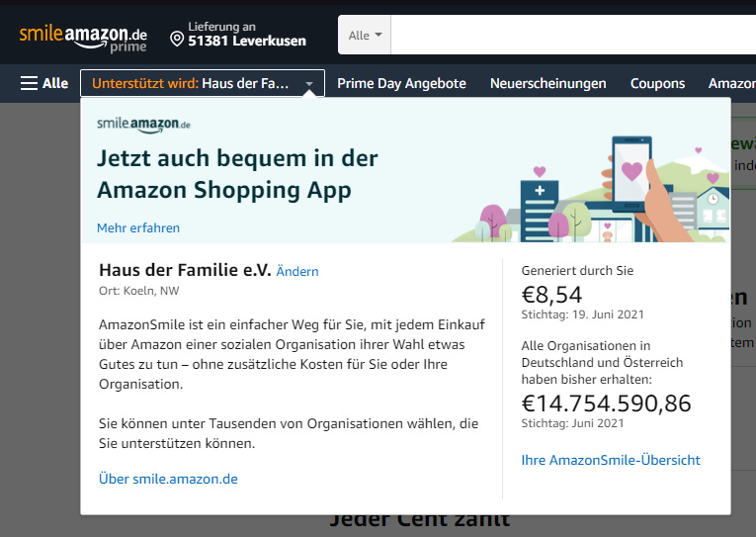This screenshot has height=537, width=756.
Task: Open Prime Day Angebote page
Action: (x=401, y=83)
